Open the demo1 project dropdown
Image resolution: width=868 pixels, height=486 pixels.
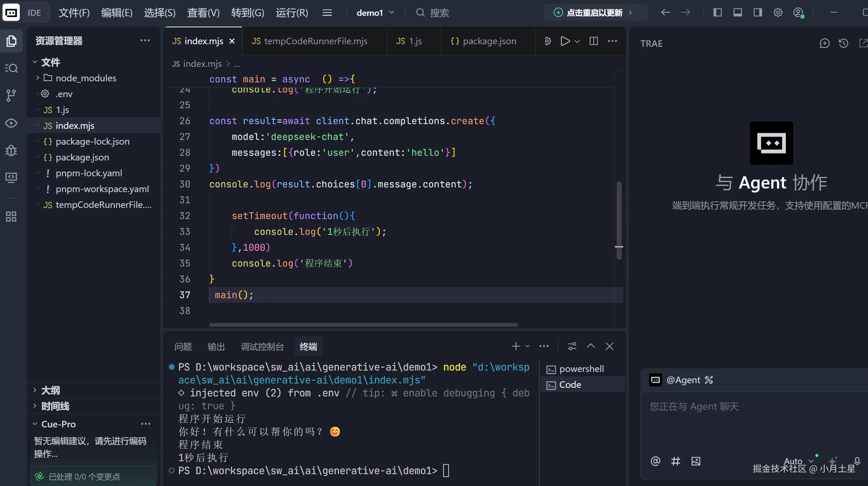tap(375, 13)
